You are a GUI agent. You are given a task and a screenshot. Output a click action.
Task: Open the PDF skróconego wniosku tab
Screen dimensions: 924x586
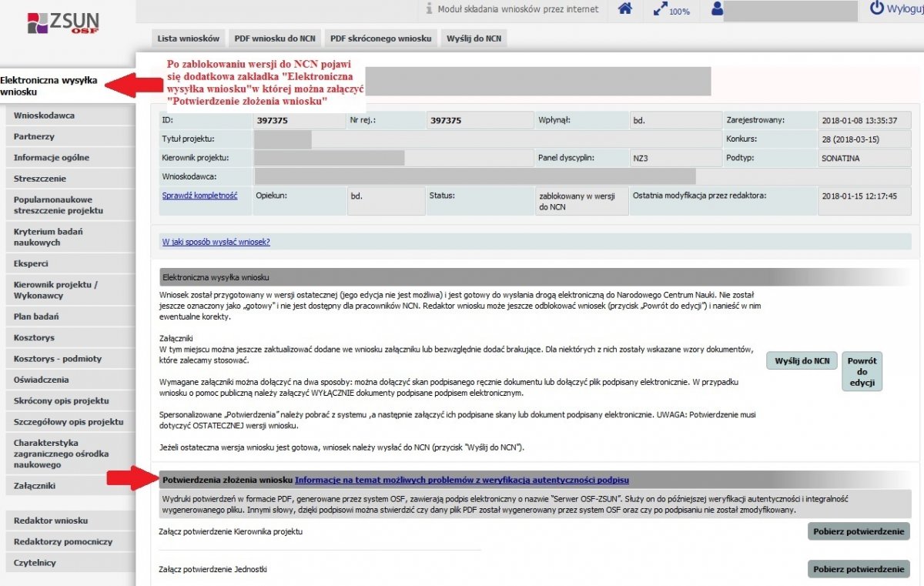click(x=380, y=38)
